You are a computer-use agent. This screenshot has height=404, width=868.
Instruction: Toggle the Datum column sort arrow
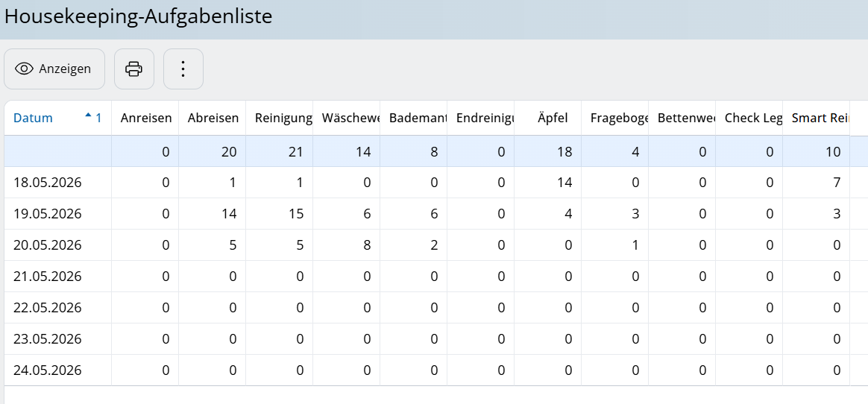(x=88, y=116)
